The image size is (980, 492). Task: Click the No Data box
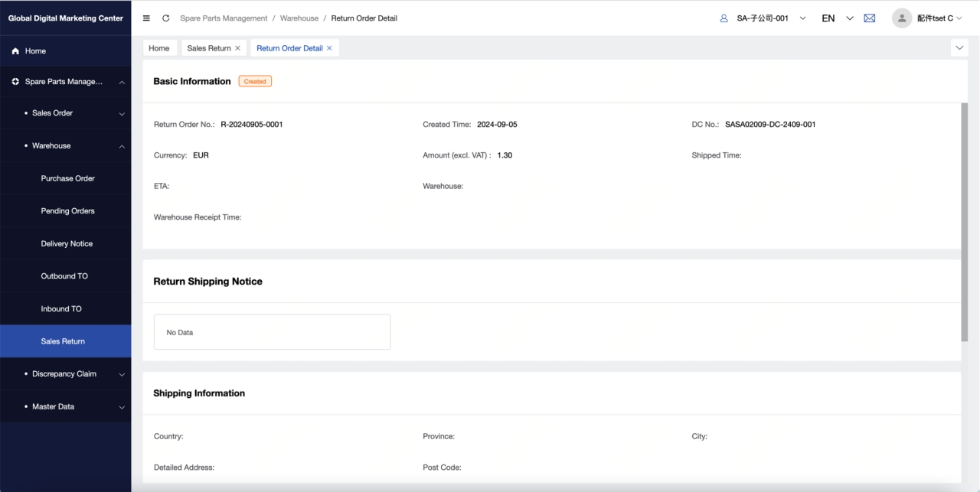click(x=272, y=332)
